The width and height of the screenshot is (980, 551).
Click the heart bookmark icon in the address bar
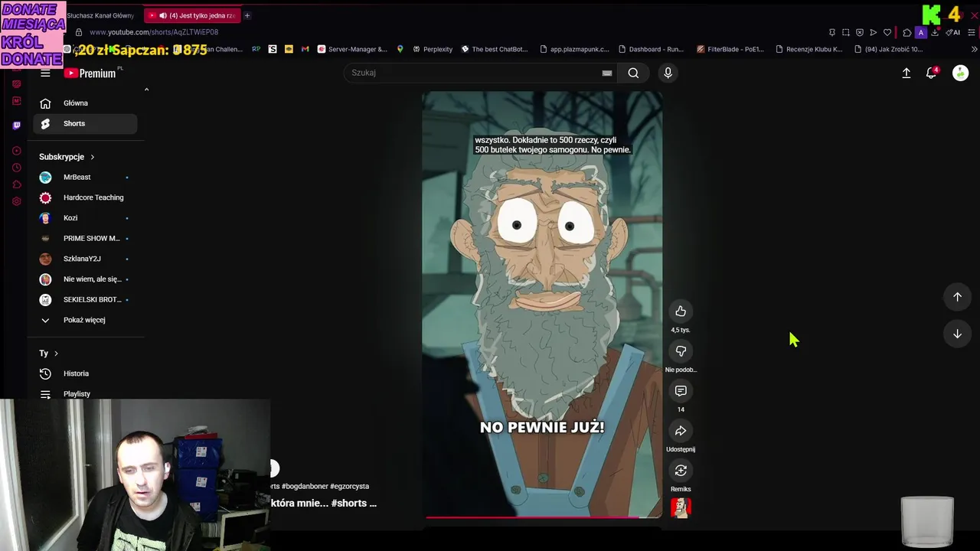click(x=887, y=32)
